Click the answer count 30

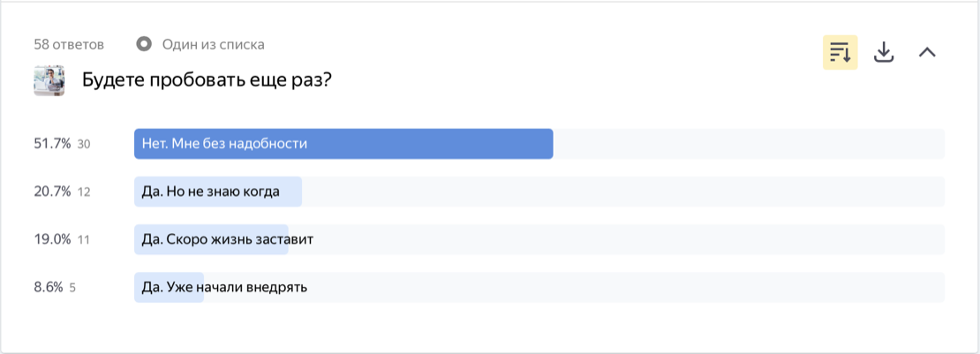tap(84, 145)
